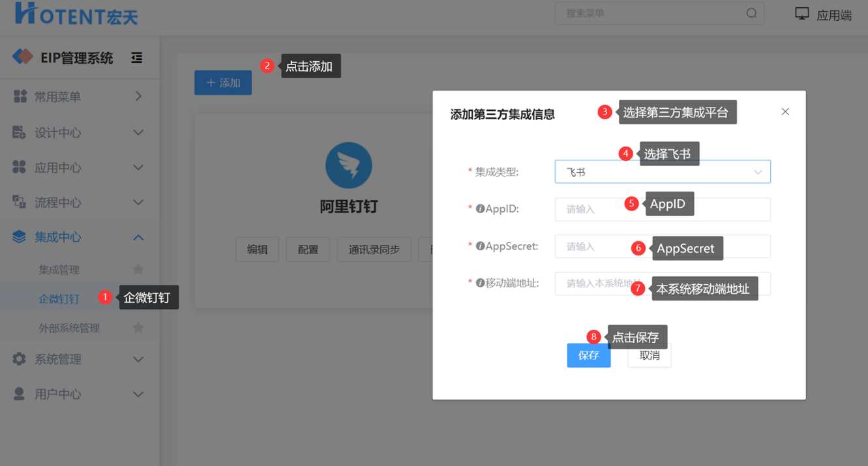Click the 系统管理 gear icon
Image resolution: width=868 pixels, height=466 pixels.
(20, 358)
